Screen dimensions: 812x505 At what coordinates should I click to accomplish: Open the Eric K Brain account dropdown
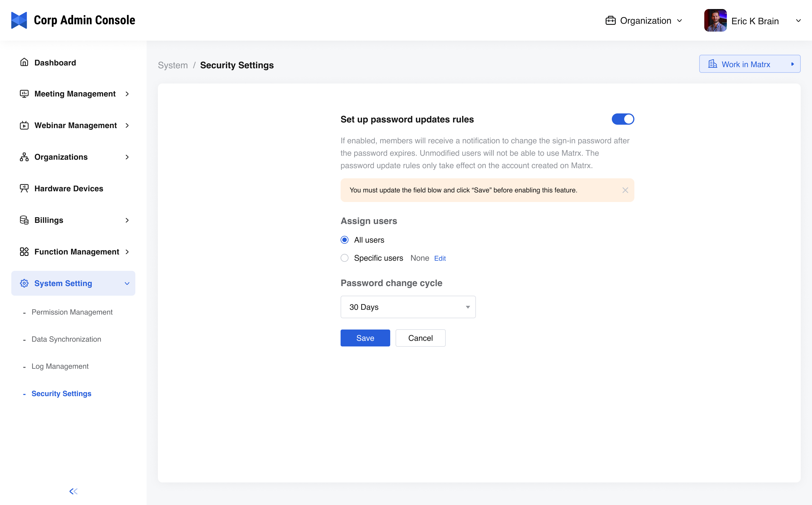798,21
